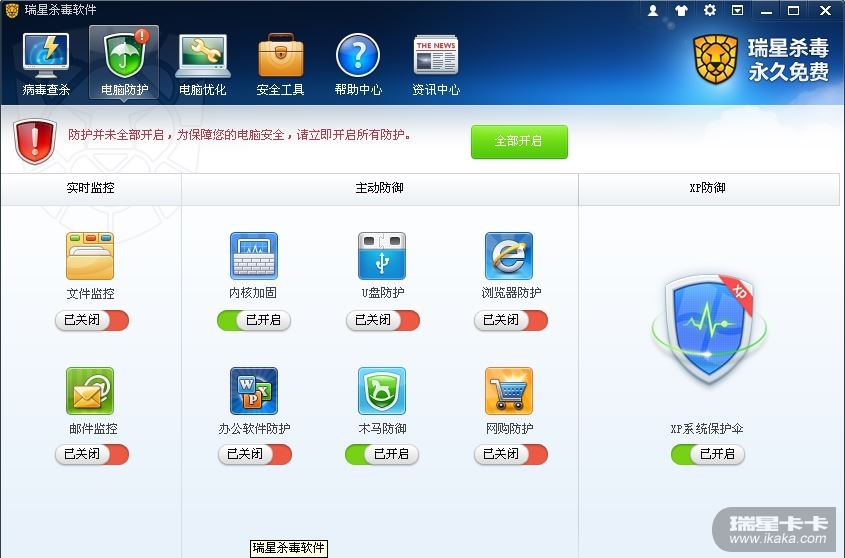Close the 瑞星杀毒软件 window

[825, 11]
